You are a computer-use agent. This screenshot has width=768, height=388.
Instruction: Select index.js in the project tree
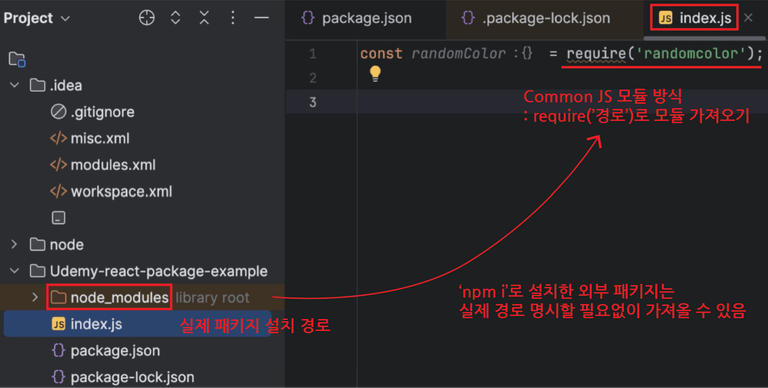pos(96,324)
